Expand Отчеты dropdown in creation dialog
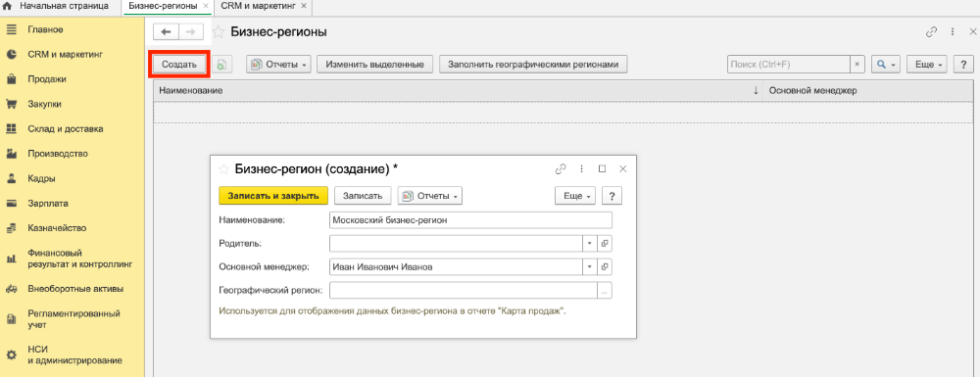This screenshot has height=377, width=980. (x=430, y=196)
